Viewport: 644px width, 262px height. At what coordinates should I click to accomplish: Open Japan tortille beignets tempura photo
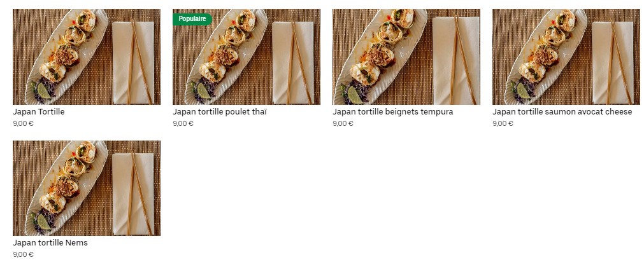[406, 57]
